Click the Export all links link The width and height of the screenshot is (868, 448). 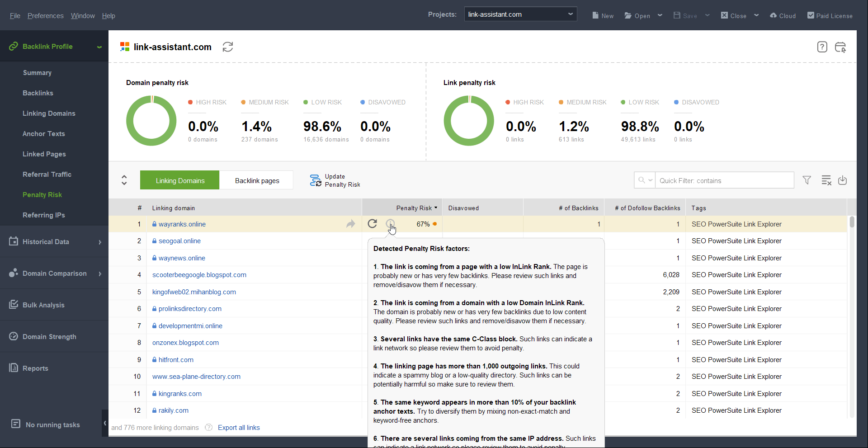239,428
